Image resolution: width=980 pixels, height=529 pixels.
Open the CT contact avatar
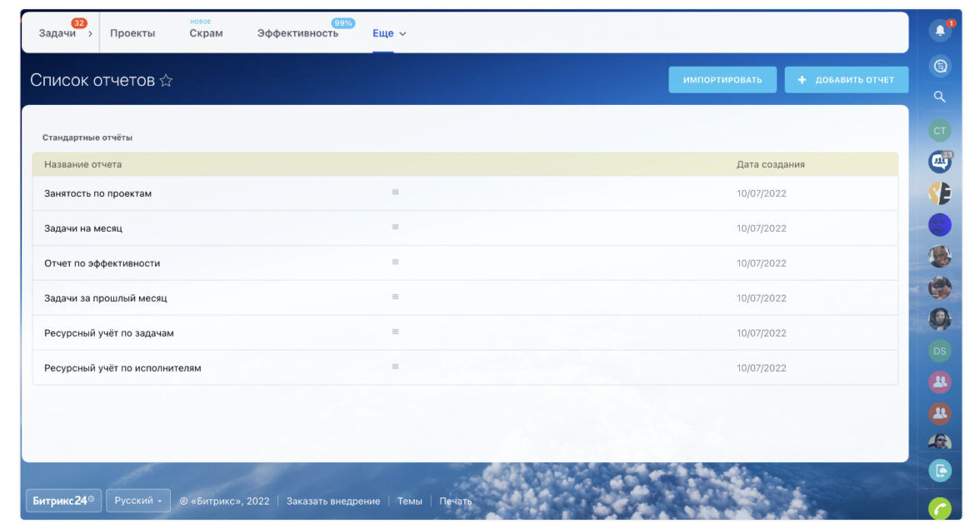[939, 131]
